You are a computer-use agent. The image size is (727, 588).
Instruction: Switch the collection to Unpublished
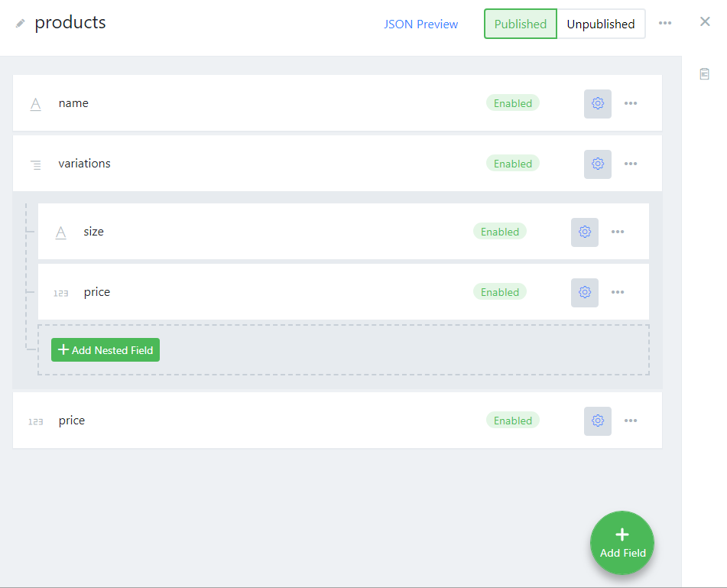tap(601, 24)
